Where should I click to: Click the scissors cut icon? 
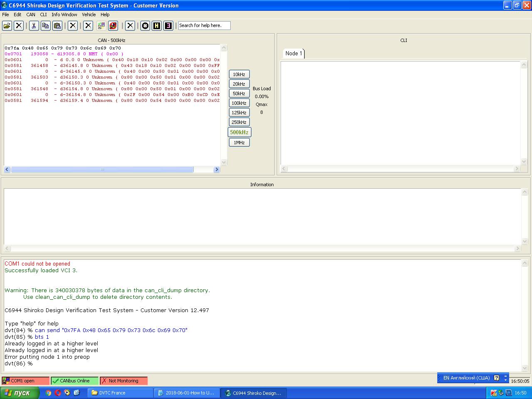[34, 26]
